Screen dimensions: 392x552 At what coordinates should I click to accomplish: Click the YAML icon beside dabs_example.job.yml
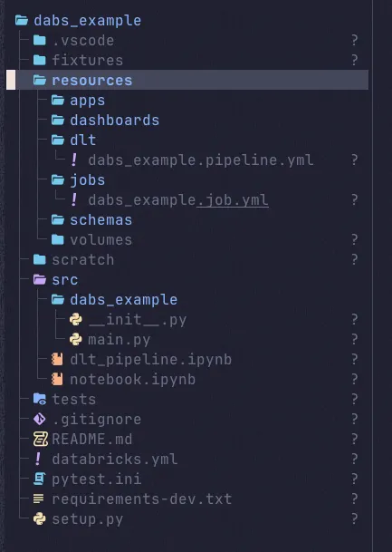coord(74,200)
